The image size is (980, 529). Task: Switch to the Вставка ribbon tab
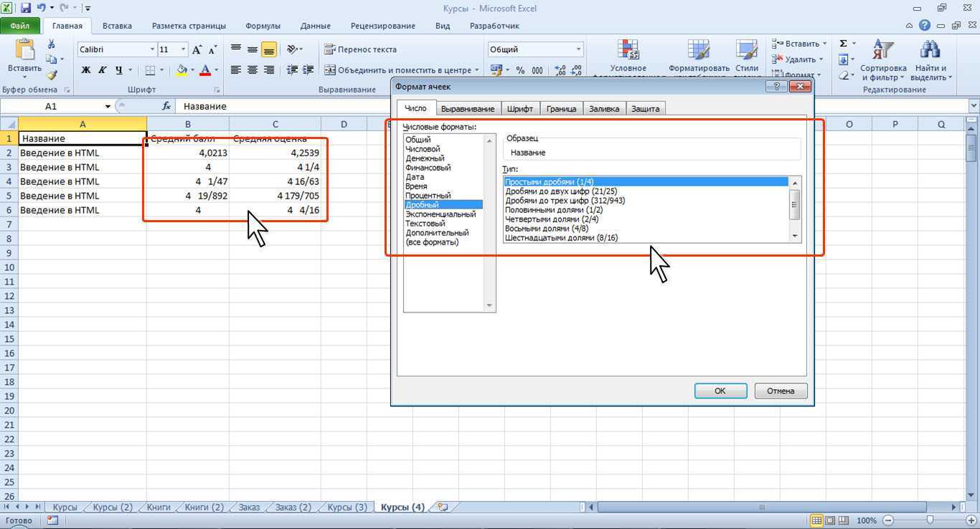[x=117, y=26]
